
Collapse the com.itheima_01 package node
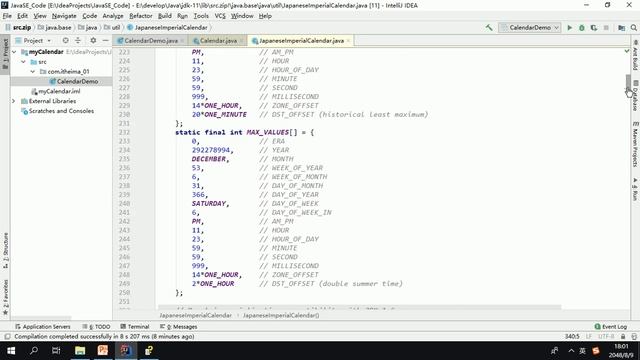tap(33, 71)
